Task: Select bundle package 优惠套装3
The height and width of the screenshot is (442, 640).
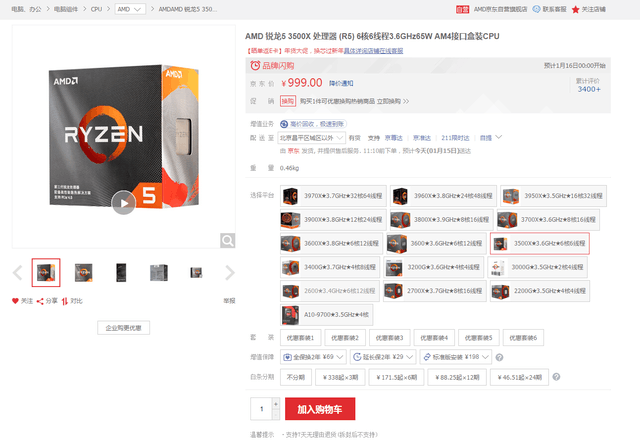Action: (389, 338)
